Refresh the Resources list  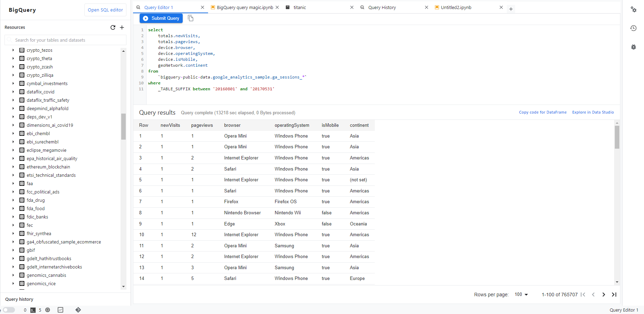click(113, 27)
